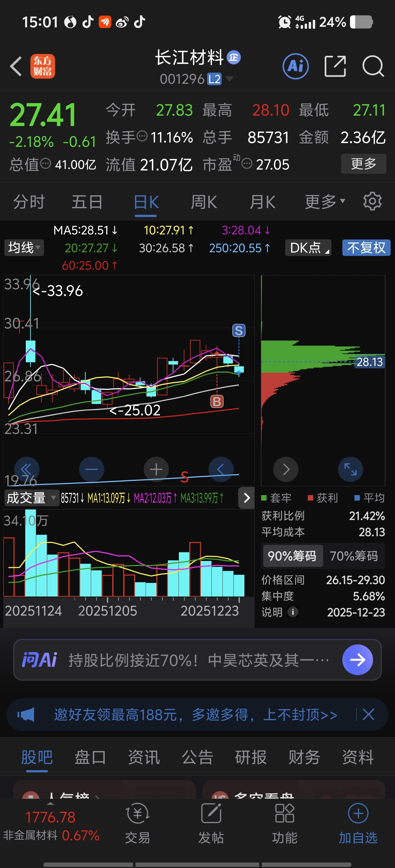Tap the info icon beside 总值

[x=45, y=163]
